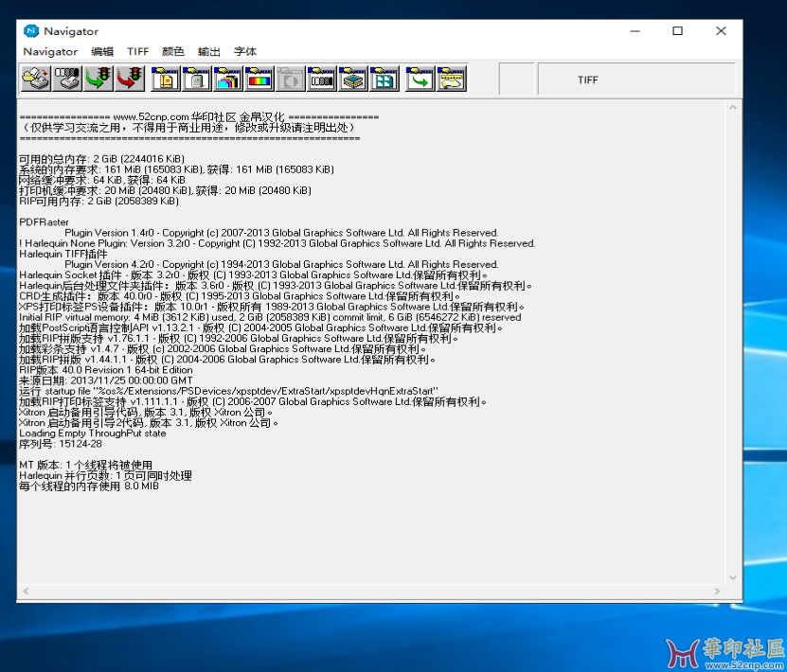Click the 'Initial RIP virtual memory' line

[x=270, y=317]
